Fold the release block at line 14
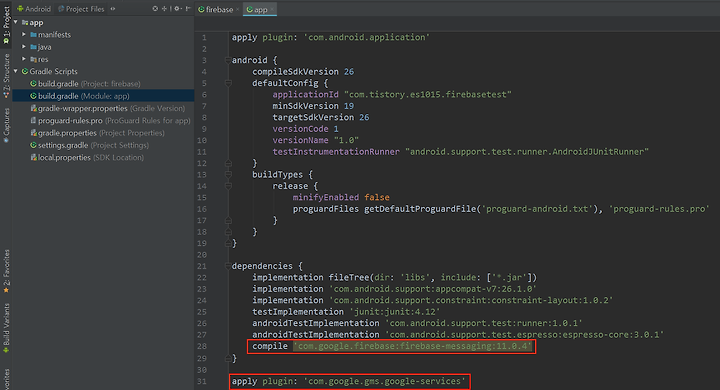Screen dimensions: 720x390 (x=228, y=186)
